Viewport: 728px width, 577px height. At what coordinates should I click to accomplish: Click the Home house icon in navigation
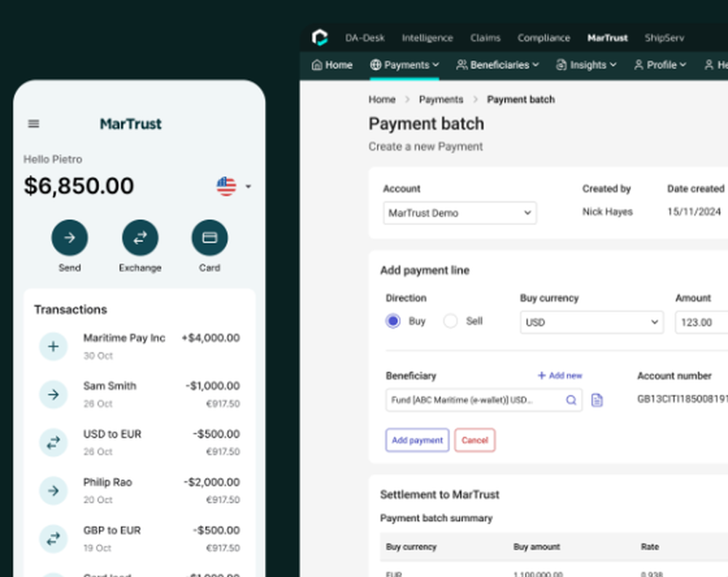tap(317, 65)
